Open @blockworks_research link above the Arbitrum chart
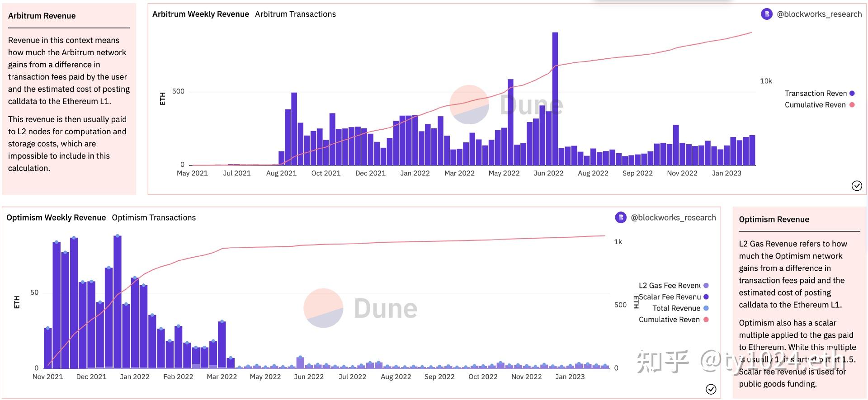Screen dimensions: 868x400 [819, 14]
